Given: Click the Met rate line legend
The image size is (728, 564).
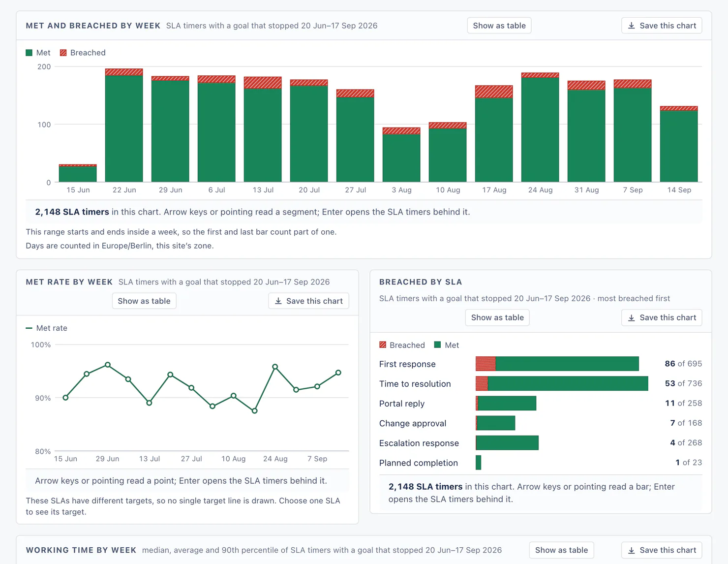Looking at the screenshot, I should pos(46,328).
